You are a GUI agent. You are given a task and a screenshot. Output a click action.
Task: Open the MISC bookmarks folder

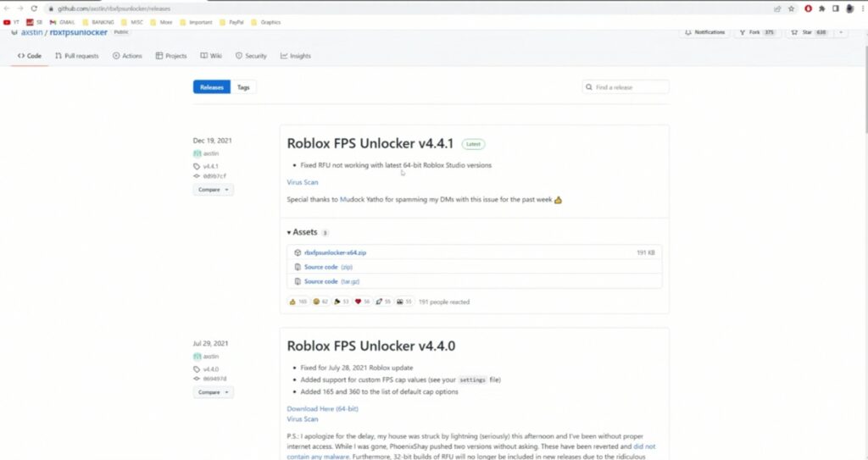click(x=131, y=23)
